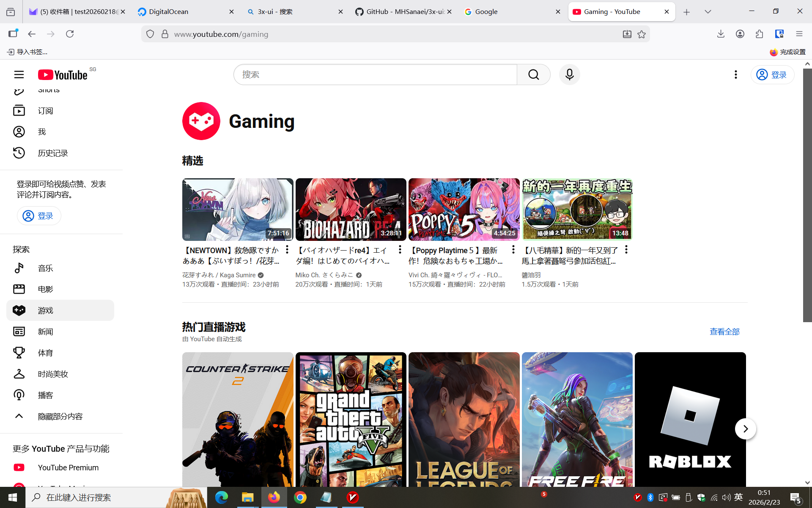The width and height of the screenshot is (812, 508).
Task: Open the Counter-Strike 2 game card
Action: 238,420
